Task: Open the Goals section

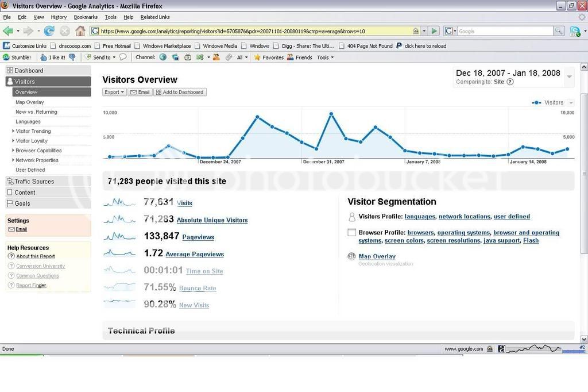Action: (x=48, y=203)
